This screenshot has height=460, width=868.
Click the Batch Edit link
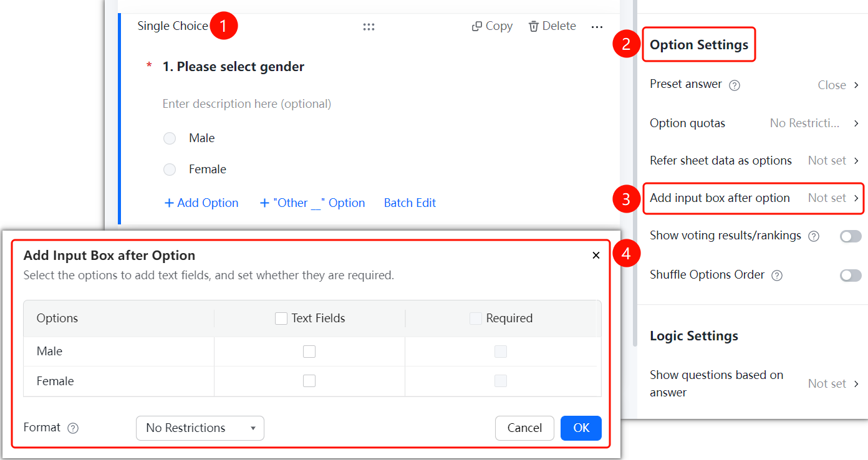(x=410, y=203)
